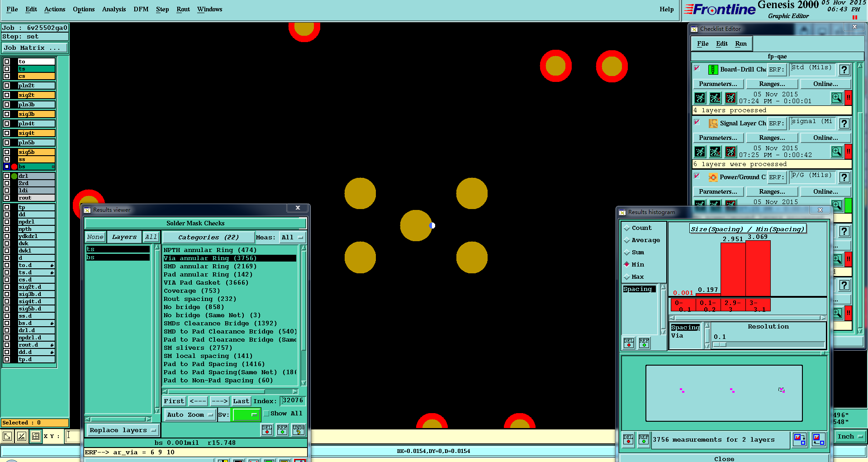Click red alert indicator for Board-Drill check
The image size is (868, 462).
coord(849,98)
